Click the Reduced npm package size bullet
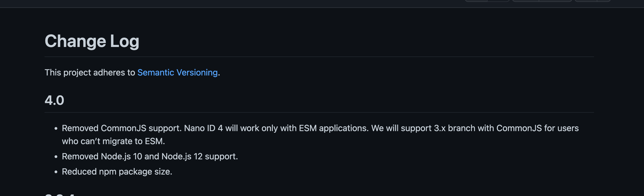The height and width of the screenshot is (196, 644). tap(117, 172)
